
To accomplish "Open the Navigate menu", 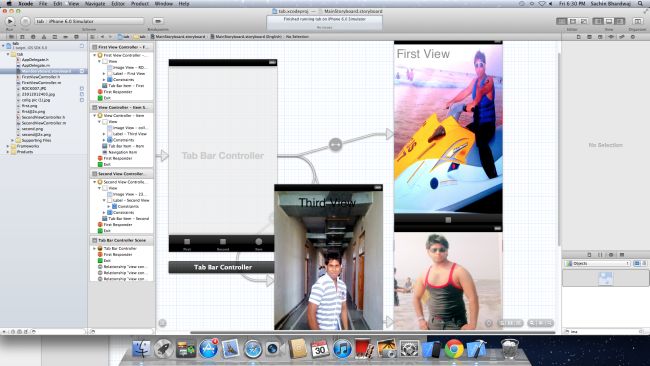I will pos(95,4).
